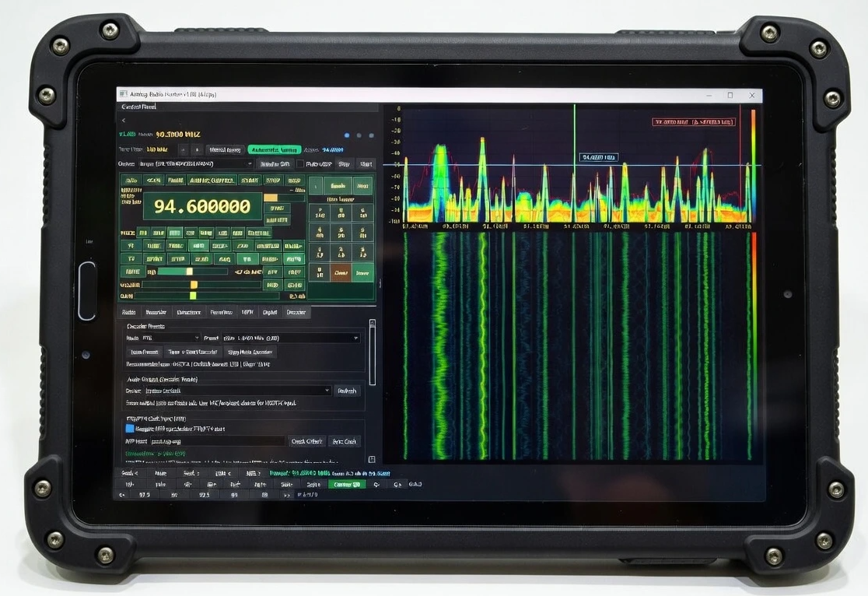The height and width of the screenshot is (596, 868).
Task: Click the scroll-down arrow of settings panel
Action: click(372, 459)
